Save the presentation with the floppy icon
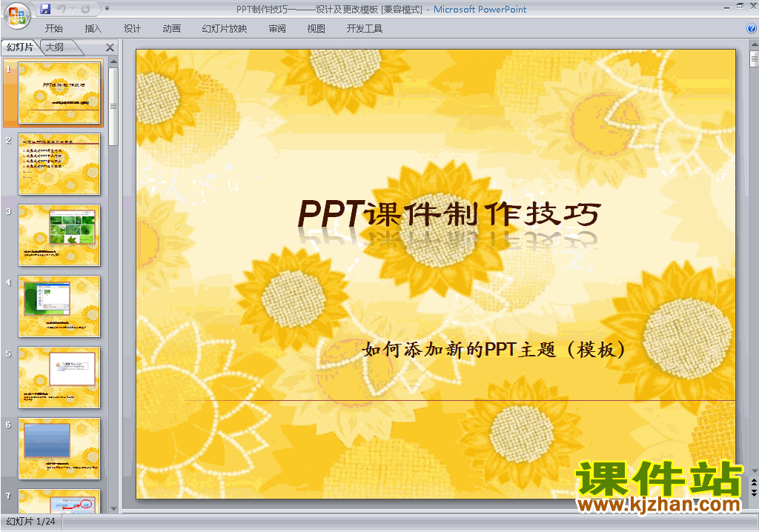The image size is (759, 532). 45,9
